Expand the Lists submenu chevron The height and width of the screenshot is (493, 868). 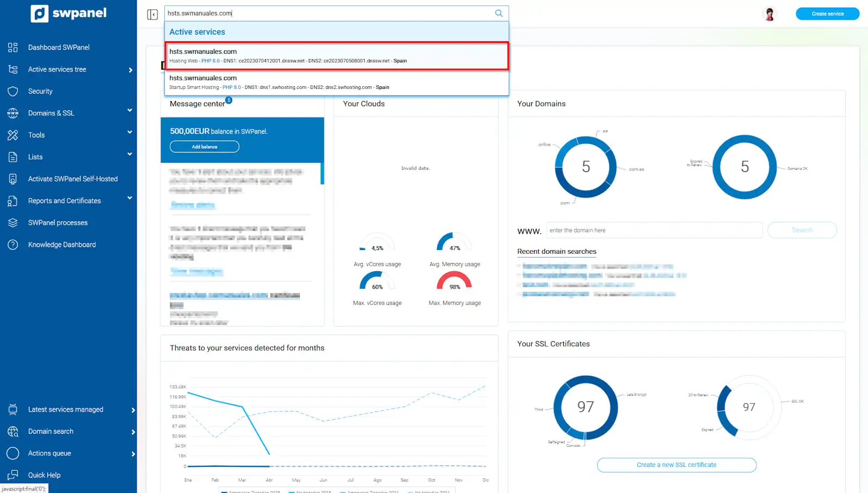tap(130, 154)
